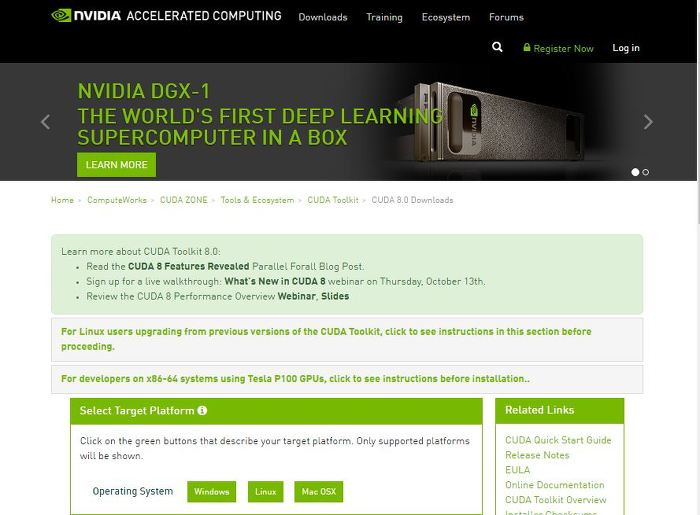This screenshot has width=700, height=515.
Task: Click the NVIDIA logo in header
Action: pyautogui.click(x=86, y=16)
